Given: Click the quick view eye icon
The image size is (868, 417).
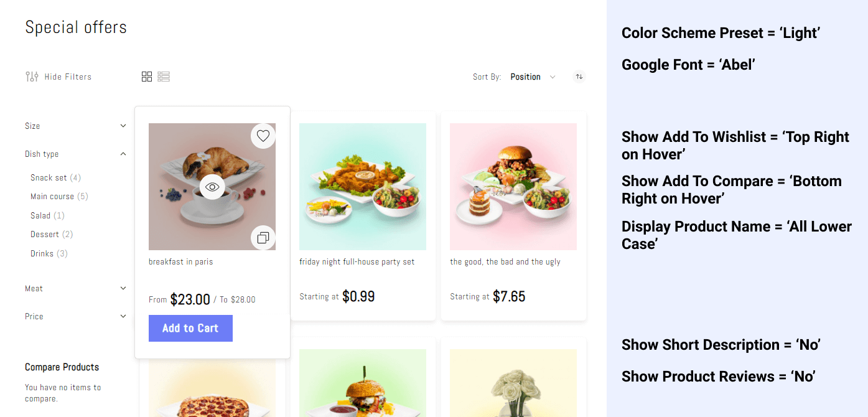Looking at the screenshot, I should 212,187.
